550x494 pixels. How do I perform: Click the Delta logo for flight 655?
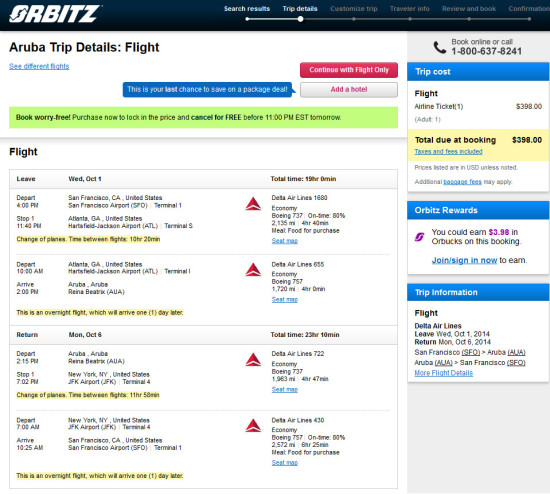253,270
